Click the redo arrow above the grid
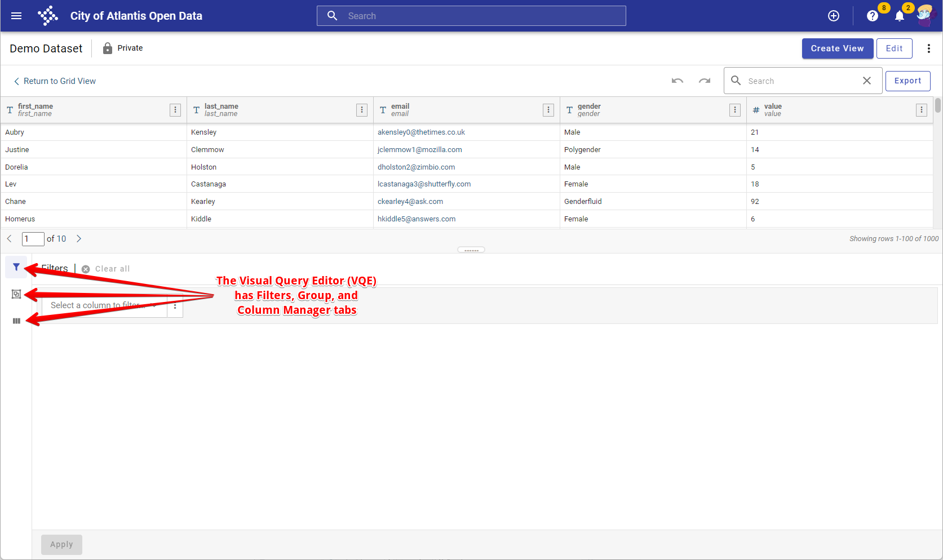 point(704,81)
